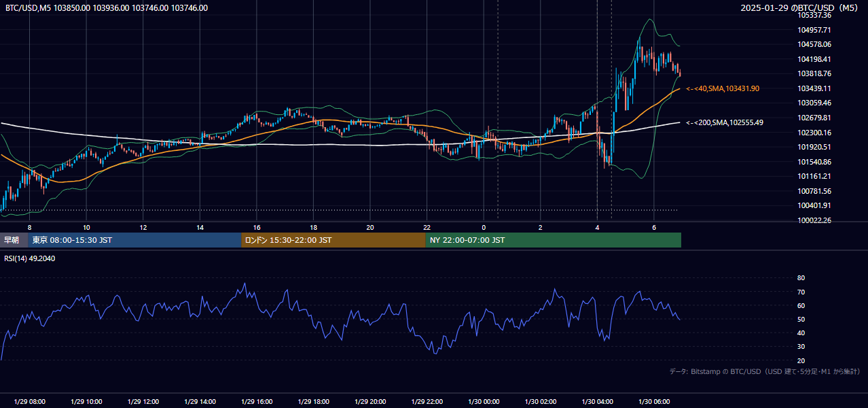Screen dimensions: 868x408
Task: Click the RSI 80 level label
Action: (x=801, y=278)
